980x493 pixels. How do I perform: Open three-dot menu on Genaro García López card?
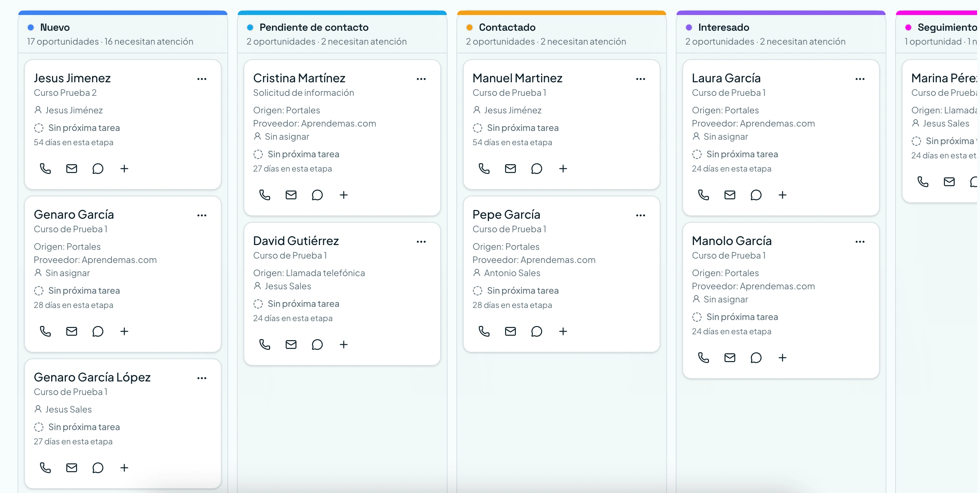(x=201, y=378)
